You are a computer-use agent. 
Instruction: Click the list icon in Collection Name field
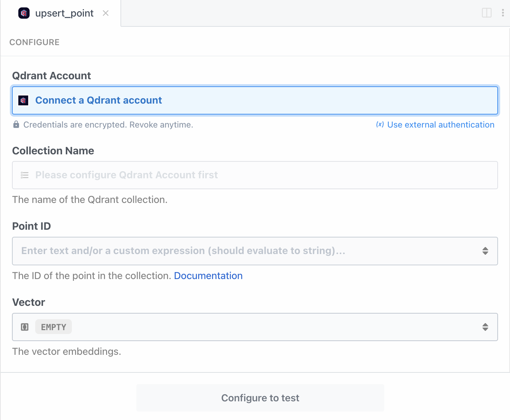25,175
